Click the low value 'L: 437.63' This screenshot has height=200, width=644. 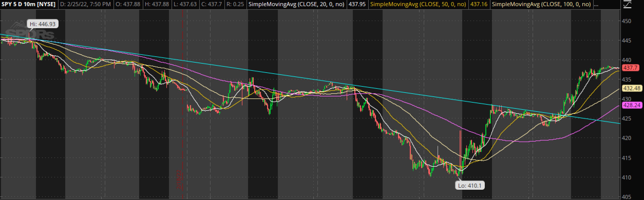[185, 4]
